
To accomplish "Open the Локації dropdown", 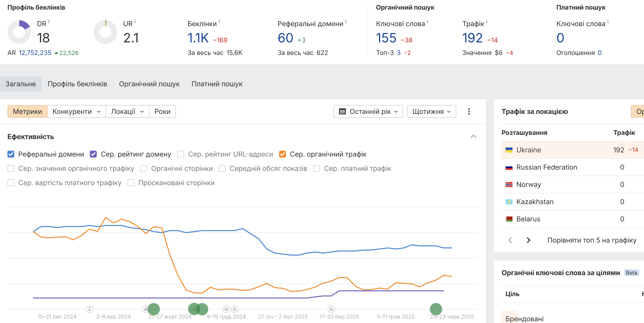I will pos(128,111).
